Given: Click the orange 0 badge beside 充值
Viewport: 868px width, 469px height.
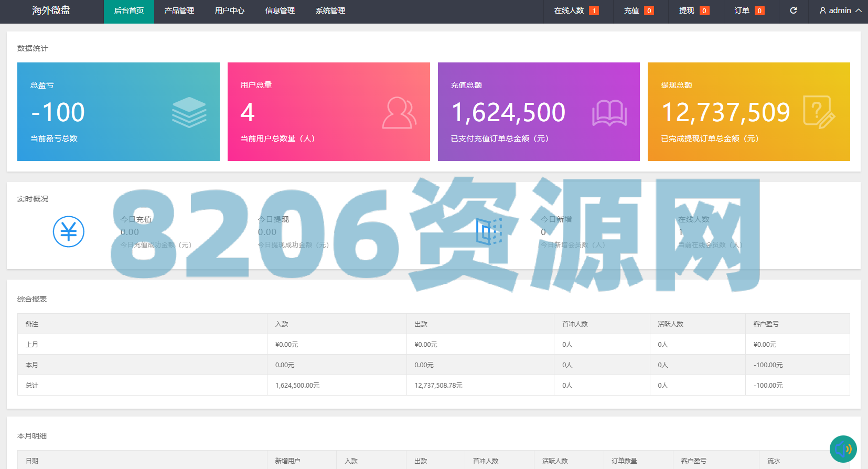Looking at the screenshot, I should (649, 10).
